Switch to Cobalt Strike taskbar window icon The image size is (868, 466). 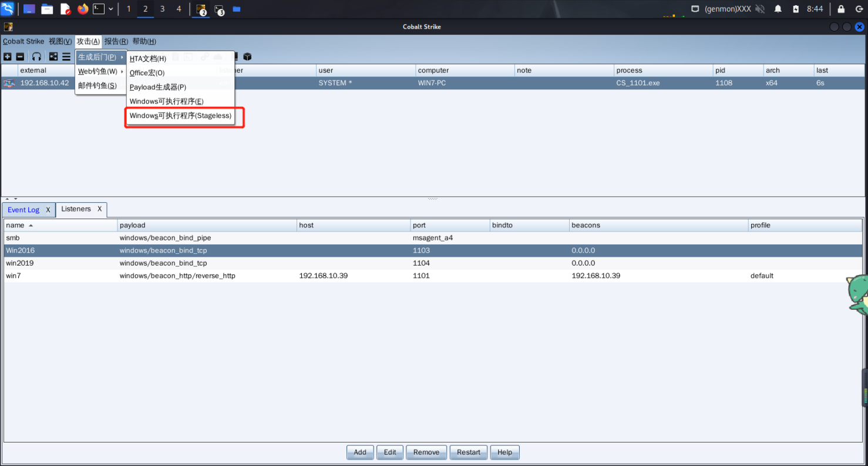(201, 9)
